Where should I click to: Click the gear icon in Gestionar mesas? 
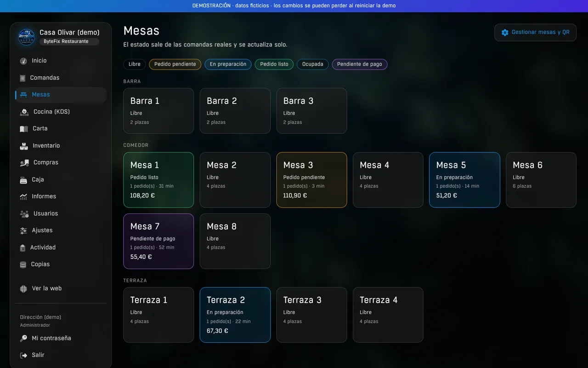tap(505, 33)
